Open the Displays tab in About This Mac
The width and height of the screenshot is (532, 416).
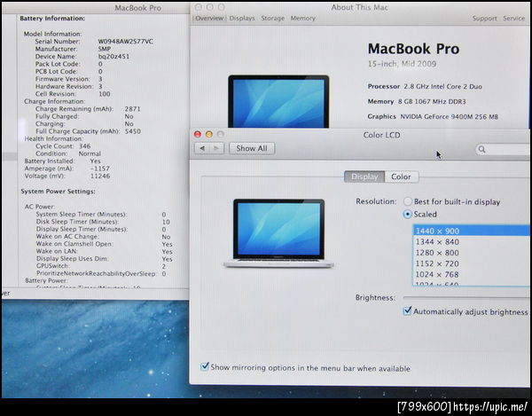point(242,19)
